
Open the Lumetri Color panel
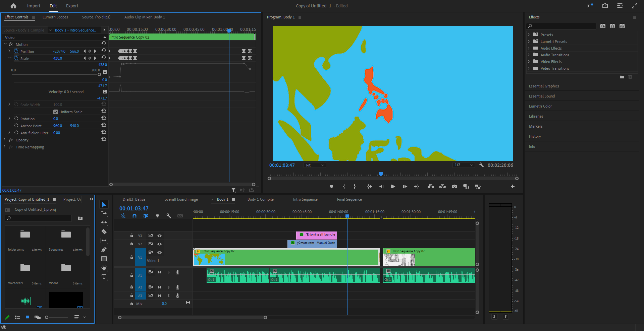540,106
